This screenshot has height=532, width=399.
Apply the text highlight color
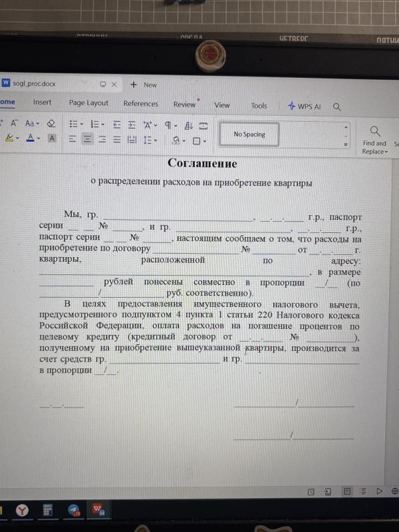[9, 139]
